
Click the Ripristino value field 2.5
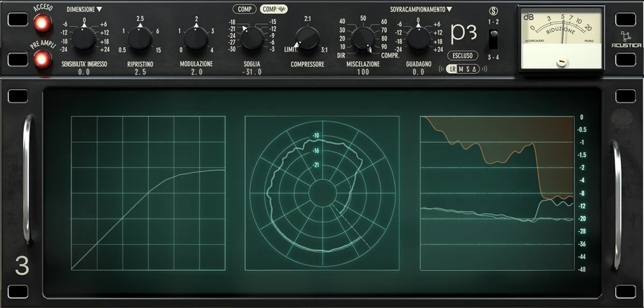pos(140,73)
